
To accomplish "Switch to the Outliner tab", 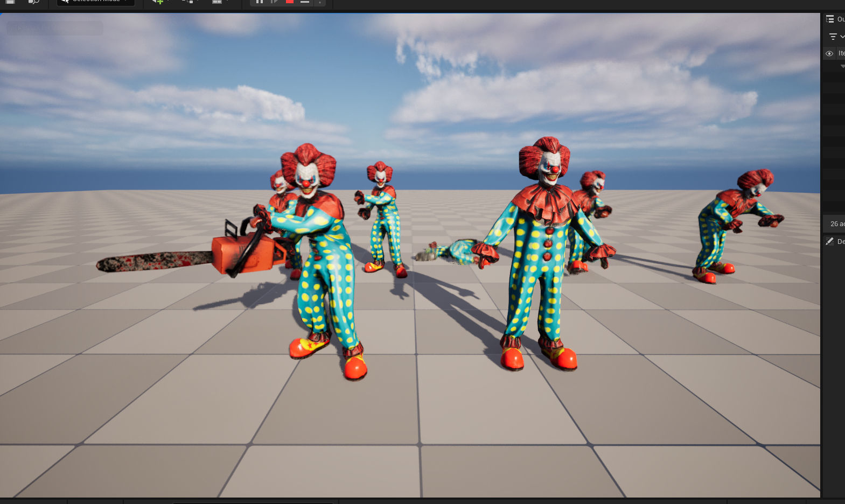I will [x=835, y=19].
